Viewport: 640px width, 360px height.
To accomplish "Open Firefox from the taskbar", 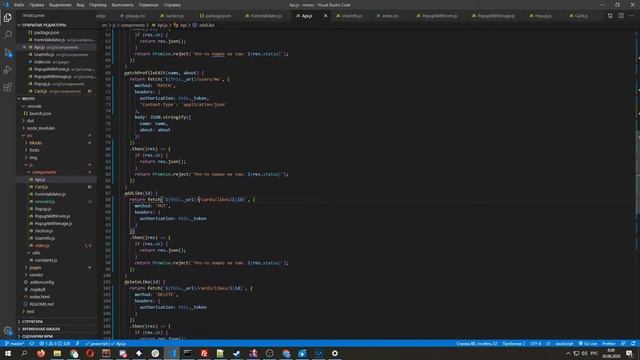I will (x=41, y=353).
